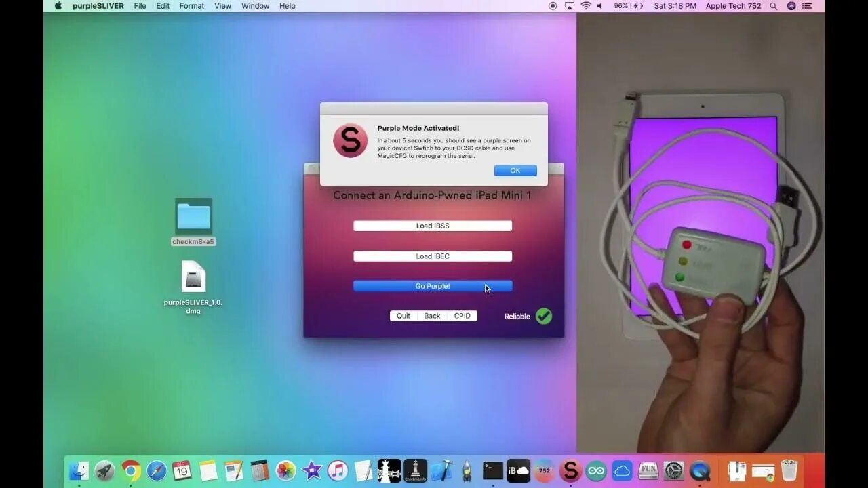Open the Window menu
This screenshot has height=488, width=868.
255,6
